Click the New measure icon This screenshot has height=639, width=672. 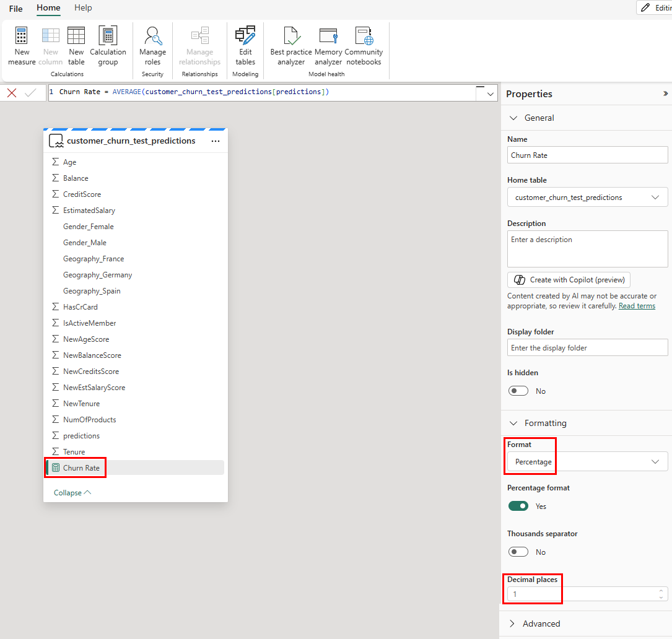(x=22, y=35)
